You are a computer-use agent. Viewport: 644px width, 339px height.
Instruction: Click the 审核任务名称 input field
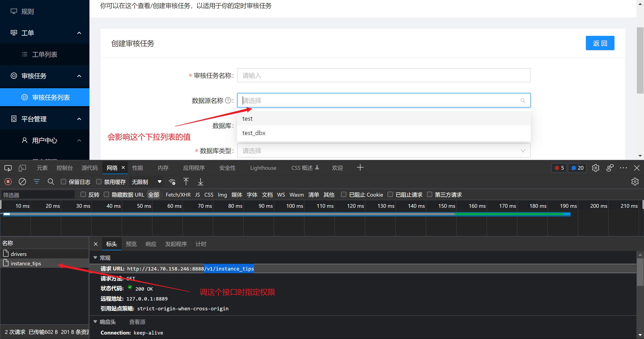384,75
